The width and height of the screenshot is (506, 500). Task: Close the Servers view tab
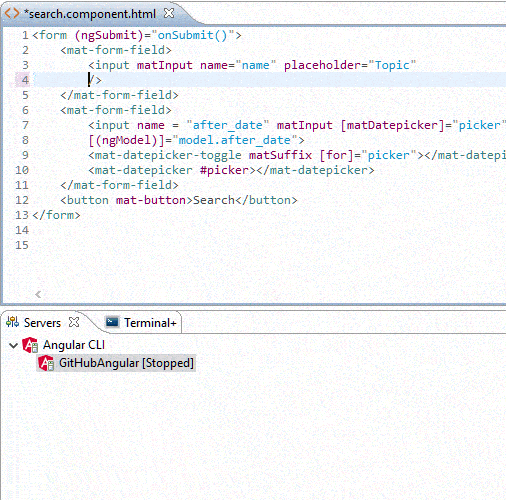pyautogui.click(x=74, y=322)
